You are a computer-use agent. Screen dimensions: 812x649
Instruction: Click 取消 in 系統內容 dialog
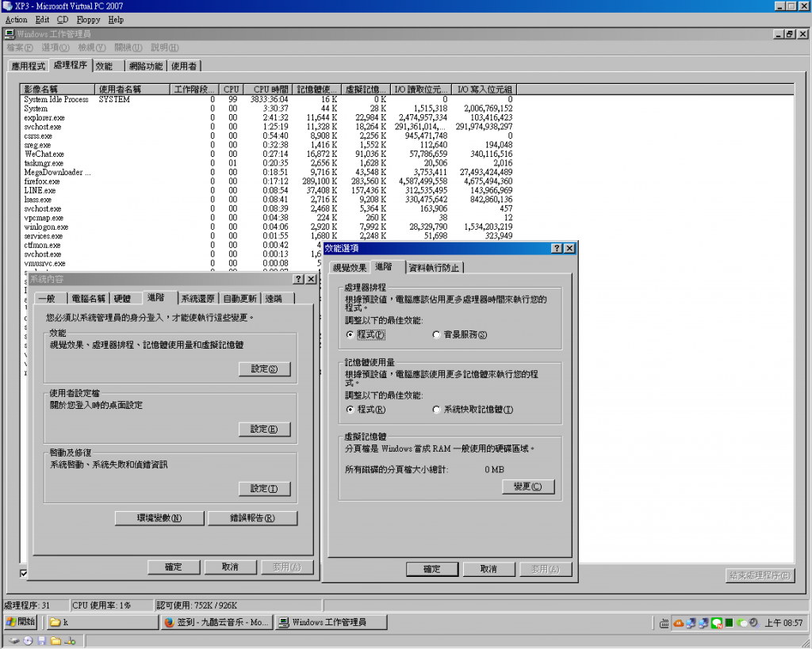[x=231, y=567]
